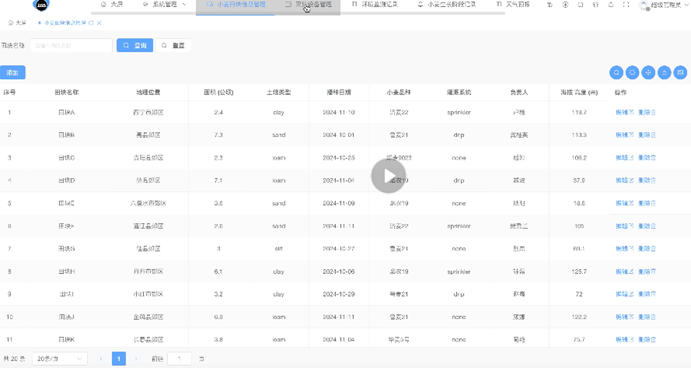
Task: Click the circular export/upload icon
Action: [x=664, y=73]
